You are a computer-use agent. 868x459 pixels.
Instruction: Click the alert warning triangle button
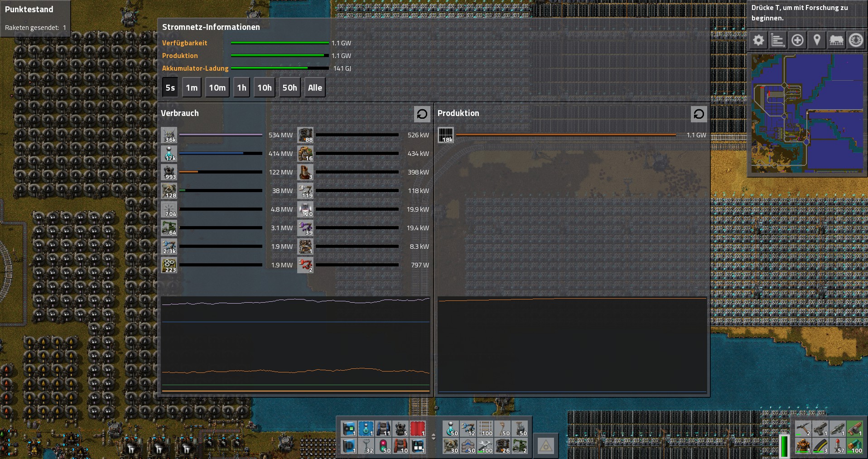[546, 446]
